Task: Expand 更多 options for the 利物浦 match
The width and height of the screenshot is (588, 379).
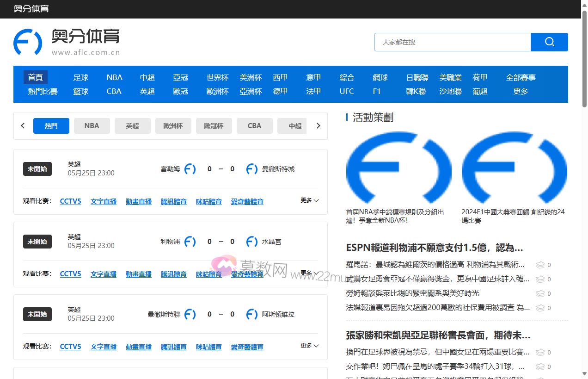Action: pyautogui.click(x=309, y=273)
